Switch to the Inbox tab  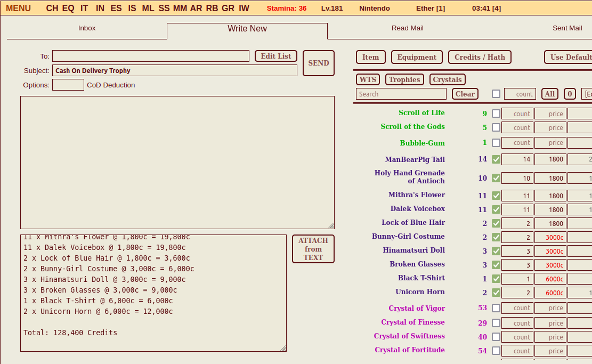(87, 28)
